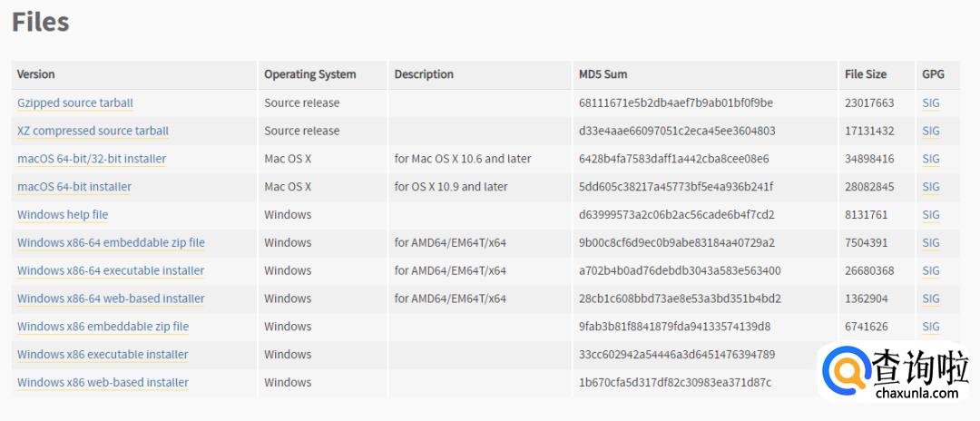
Task: Click the MD5 Sum column header
Action: click(603, 74)
